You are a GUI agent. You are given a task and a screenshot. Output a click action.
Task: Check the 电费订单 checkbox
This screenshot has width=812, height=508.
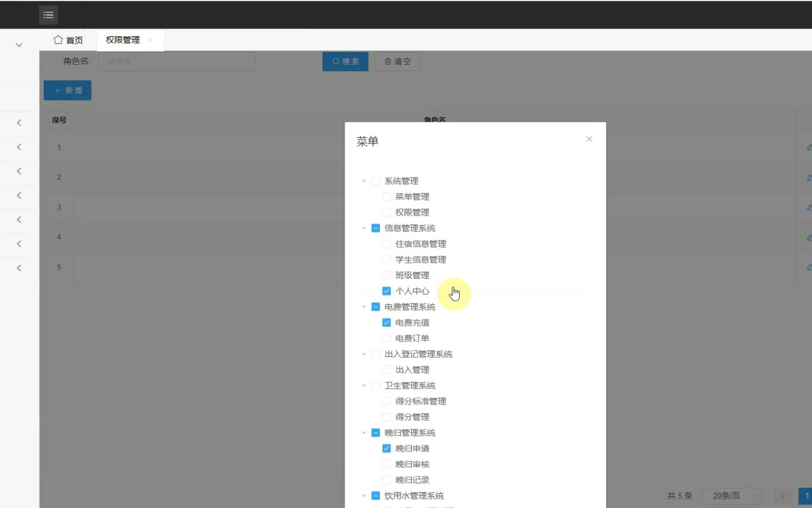[x=386, y=338]
